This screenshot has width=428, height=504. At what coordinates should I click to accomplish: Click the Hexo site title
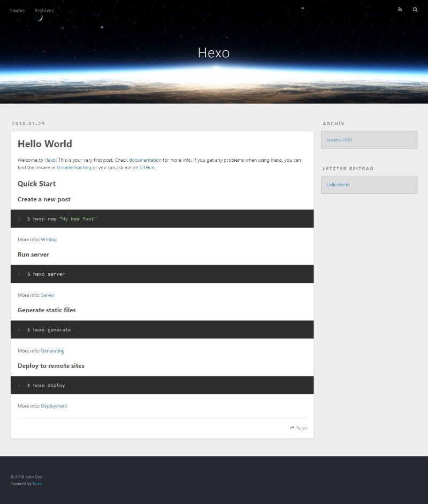point(214,52)
